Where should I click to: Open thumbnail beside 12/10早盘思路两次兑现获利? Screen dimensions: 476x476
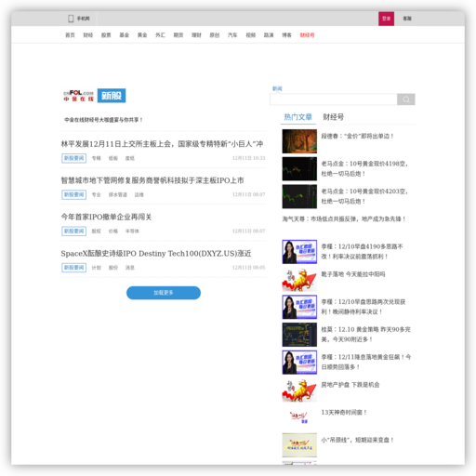pos(299,307)
